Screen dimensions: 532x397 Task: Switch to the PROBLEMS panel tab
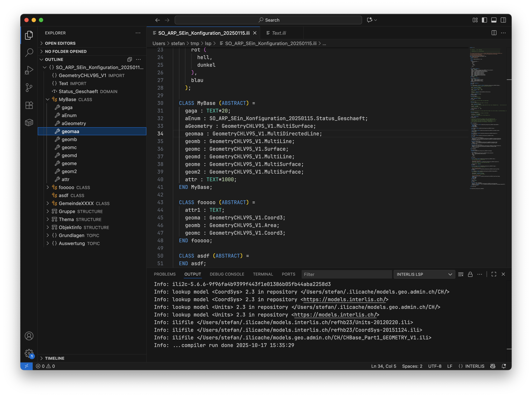(x=165, y=274)
